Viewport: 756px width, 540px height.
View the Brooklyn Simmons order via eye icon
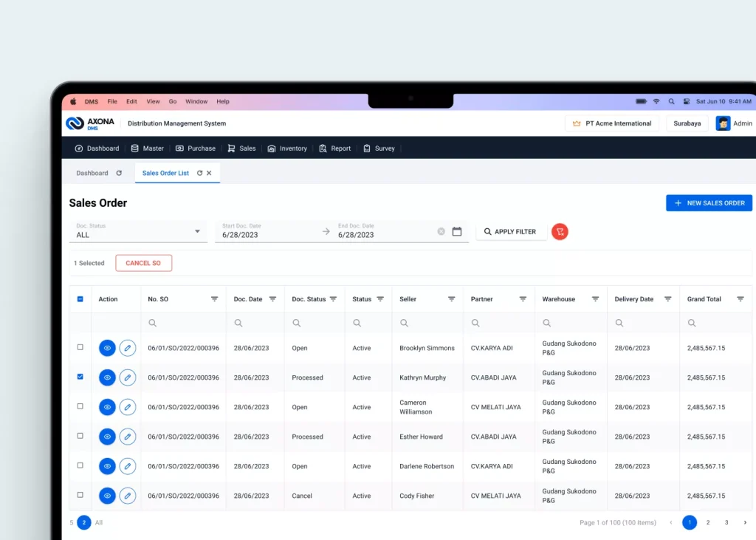click(107, 348)
